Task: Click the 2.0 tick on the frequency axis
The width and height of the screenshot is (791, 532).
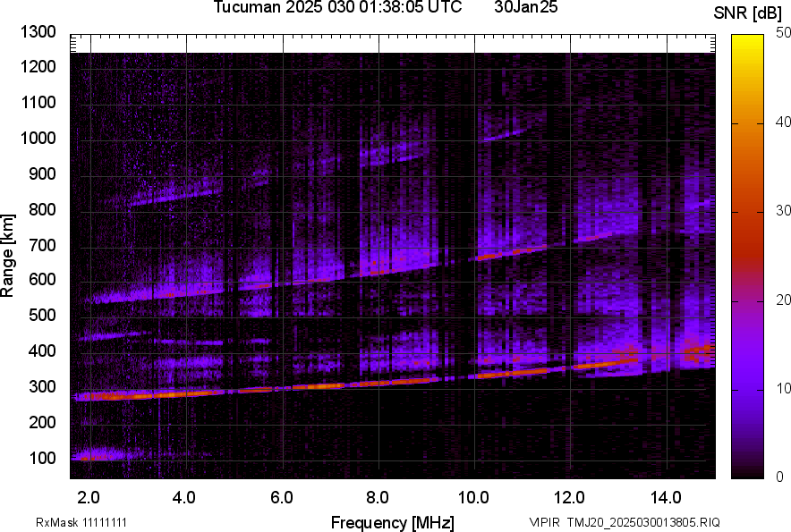Action: click(89, 495)
